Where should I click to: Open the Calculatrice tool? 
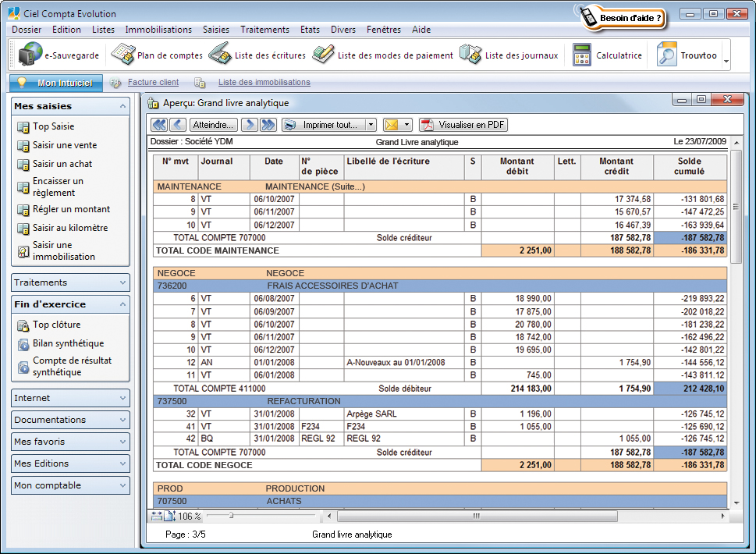pyautogui.click(x=608, y=55)
